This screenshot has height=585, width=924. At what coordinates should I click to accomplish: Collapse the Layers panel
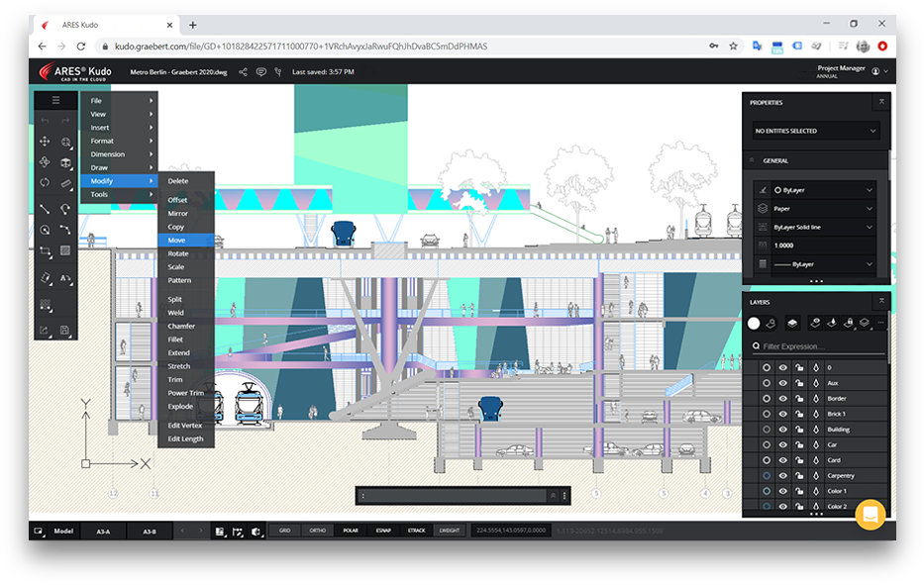880,301
